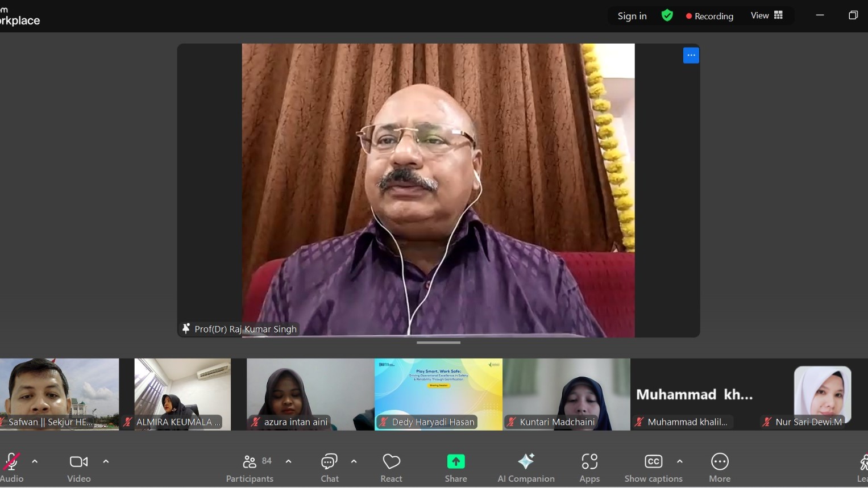The height and width of the screenshot is (488, 868).
Task: Expand audio options arrow beside Audio
Action: (x=35, y=461)
